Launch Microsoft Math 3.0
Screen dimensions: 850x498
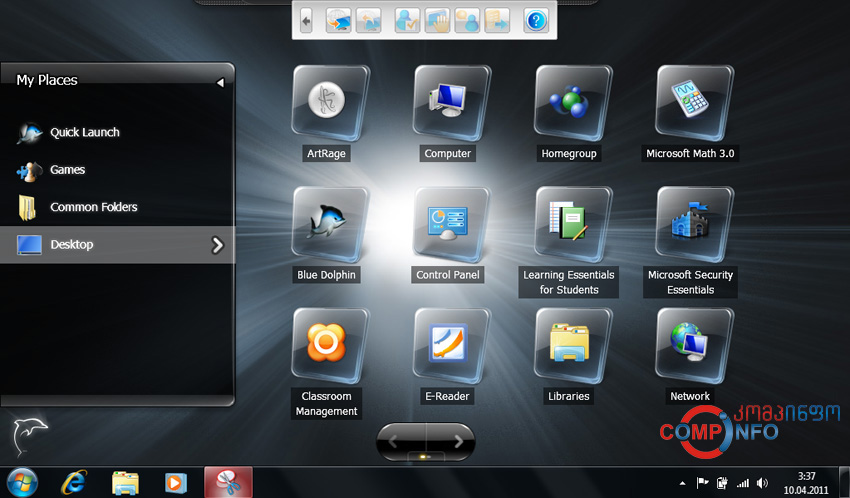pyautogui.click(x=694, y=103)
